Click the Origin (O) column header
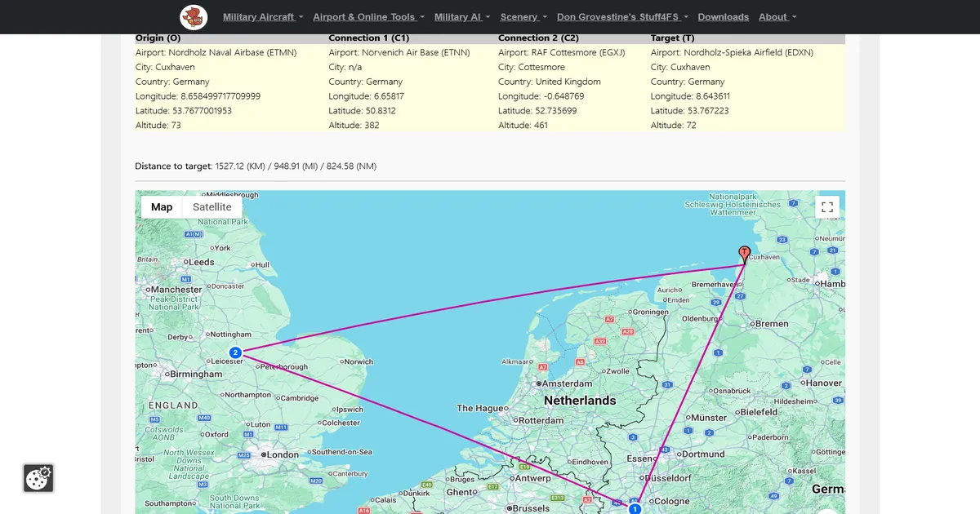The width and height of the screenshot is (980, 514). (x=158, y=38)
